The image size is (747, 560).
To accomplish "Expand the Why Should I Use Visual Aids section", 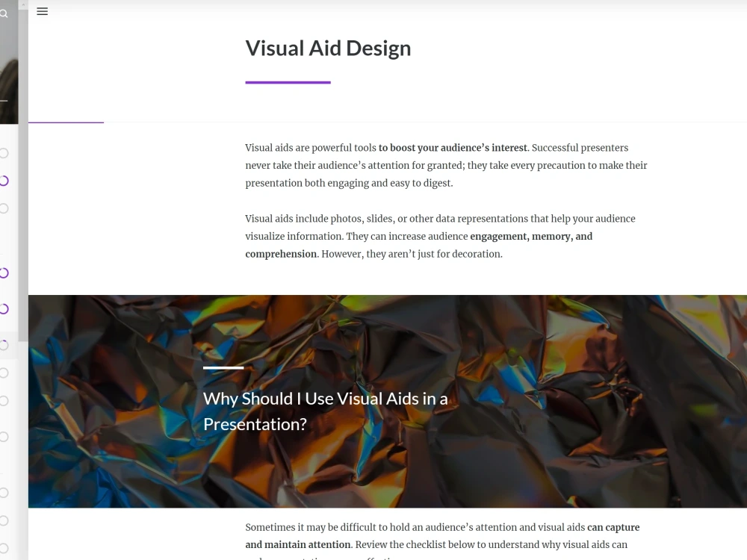I will click(x=325, y=411).
